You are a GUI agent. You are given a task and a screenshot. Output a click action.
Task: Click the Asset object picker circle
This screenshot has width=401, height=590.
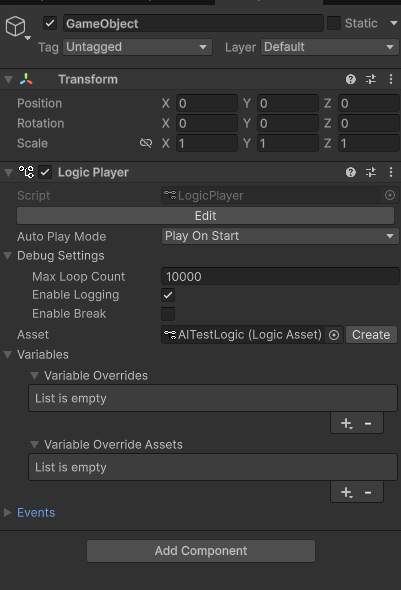pos(334,335)
